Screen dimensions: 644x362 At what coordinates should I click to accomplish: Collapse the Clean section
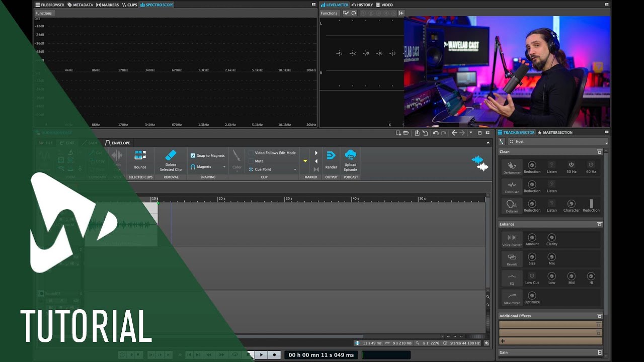coord(599,152)
